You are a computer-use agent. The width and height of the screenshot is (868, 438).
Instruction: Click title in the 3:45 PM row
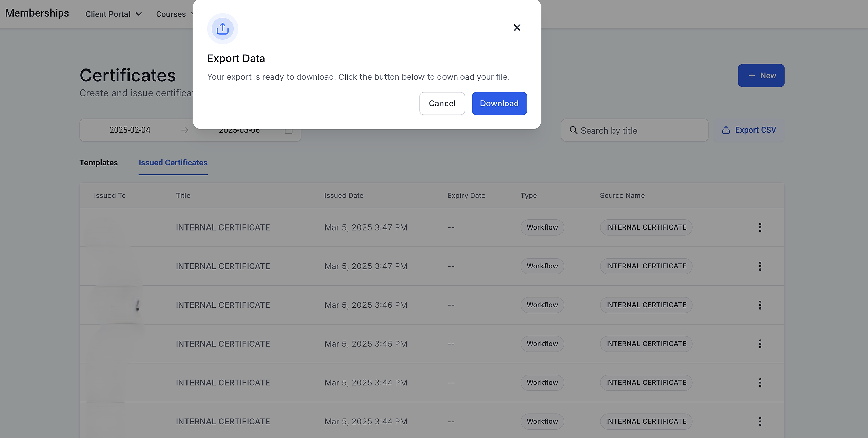(x=223, y=344)
